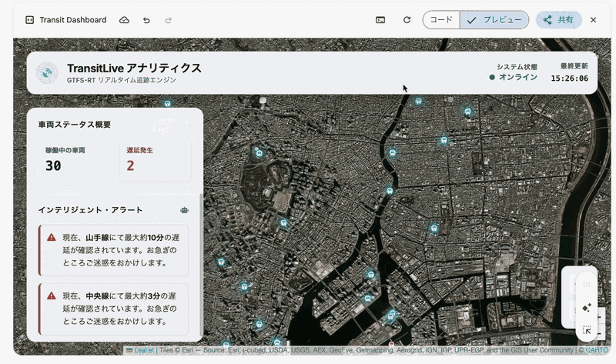The height and width of the screenshot is (364, 616).
Task: Switch to the プレビュー view
Action: tap(494, 20)
